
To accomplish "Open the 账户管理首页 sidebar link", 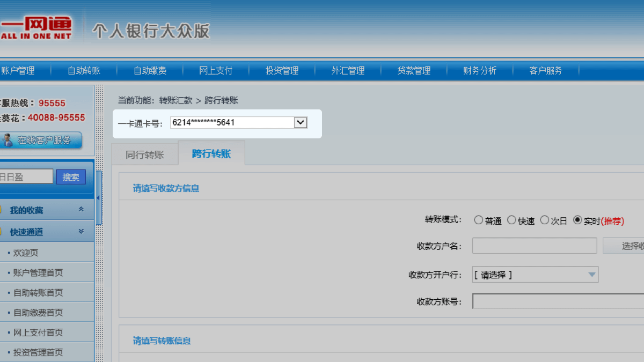I will [x=38, y=272].
